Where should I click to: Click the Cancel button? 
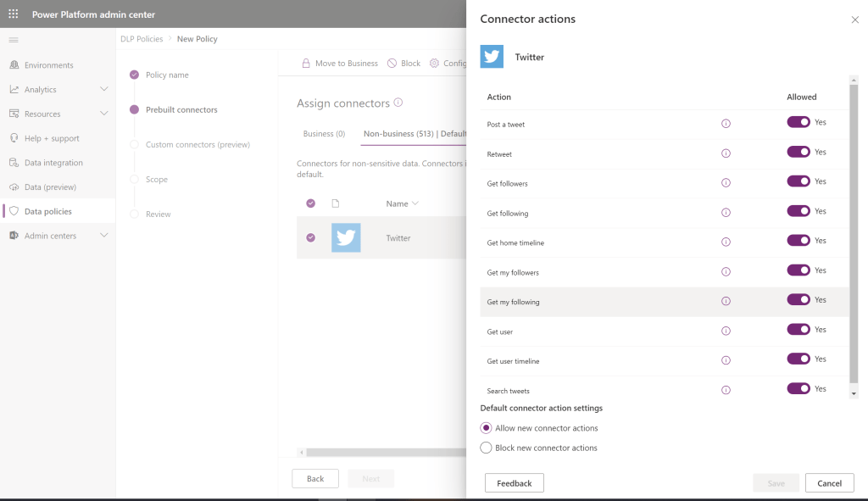click(x=829, y=483)
